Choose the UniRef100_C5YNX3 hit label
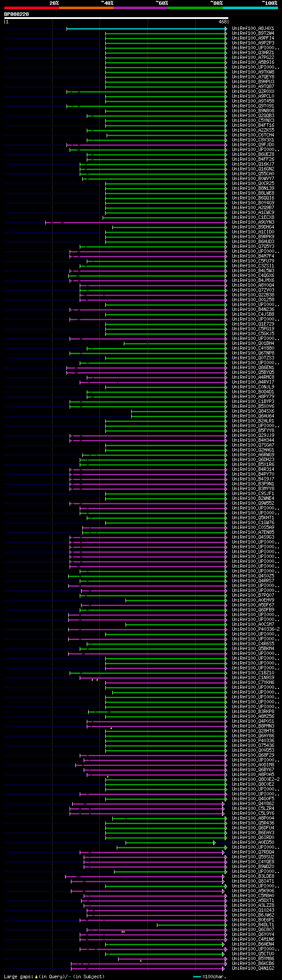282x980 pixels. tap(253, 121)
